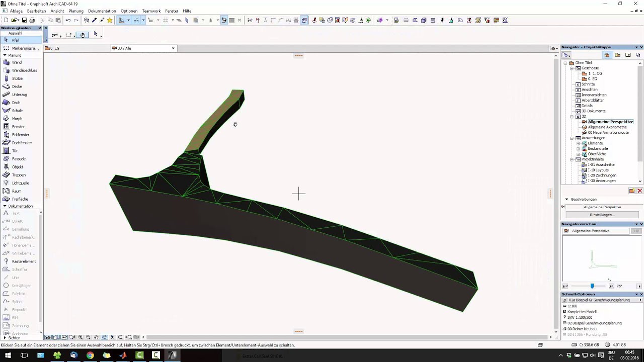Select the Rasterelement grid tool
Image resolution: width=644 pixels, height=362 pixels.
[21, 261]
